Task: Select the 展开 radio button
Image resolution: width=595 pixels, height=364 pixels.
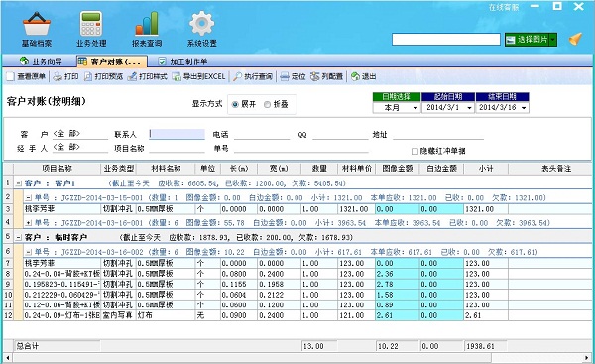Action: [235, 104]
